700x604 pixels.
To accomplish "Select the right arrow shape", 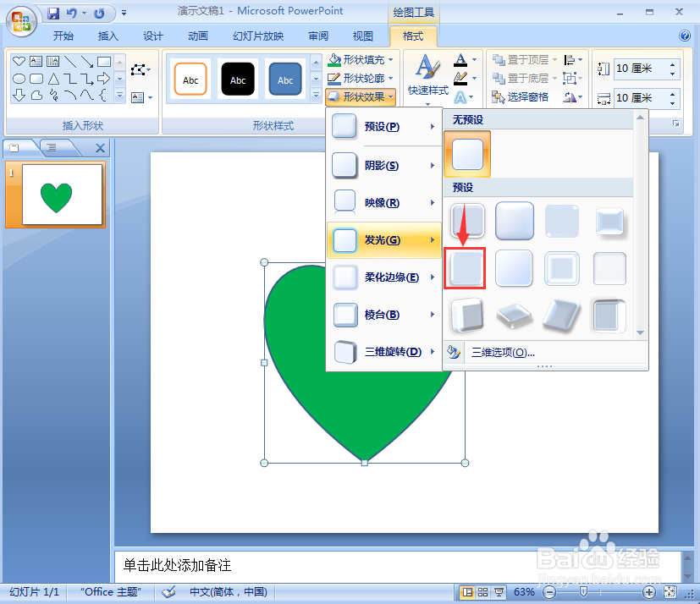I will pos(104,79).
